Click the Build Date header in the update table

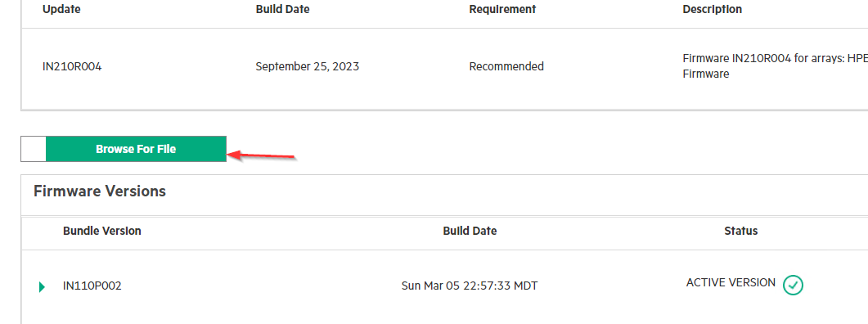point(282,10)
